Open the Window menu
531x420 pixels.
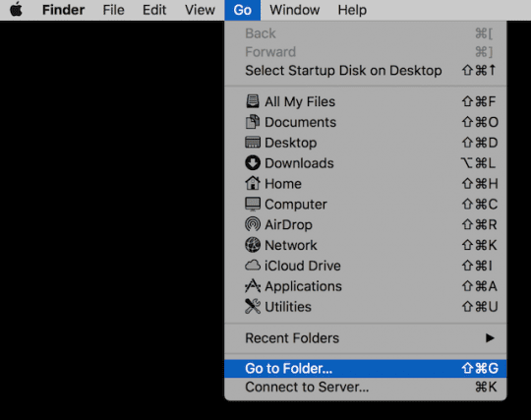point(295,10)
